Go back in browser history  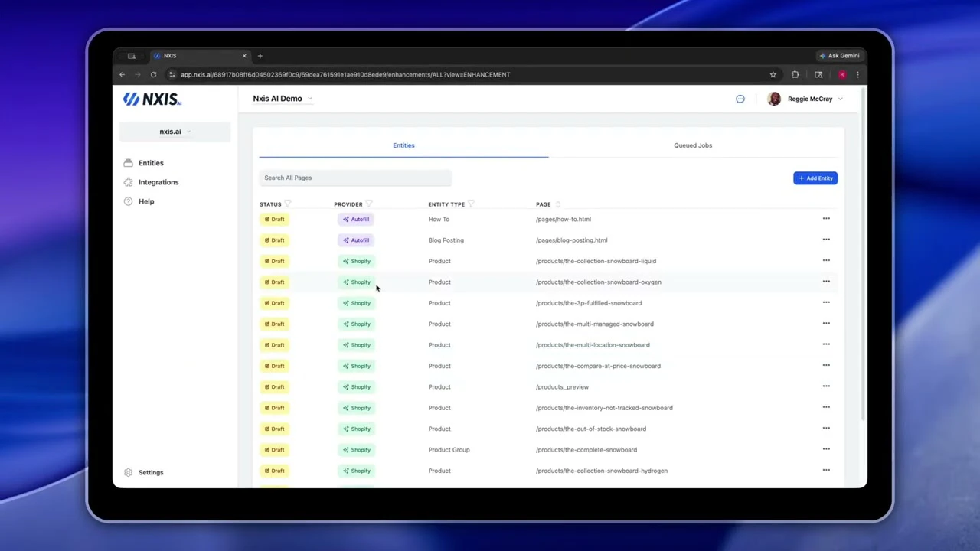pos(122,74)
